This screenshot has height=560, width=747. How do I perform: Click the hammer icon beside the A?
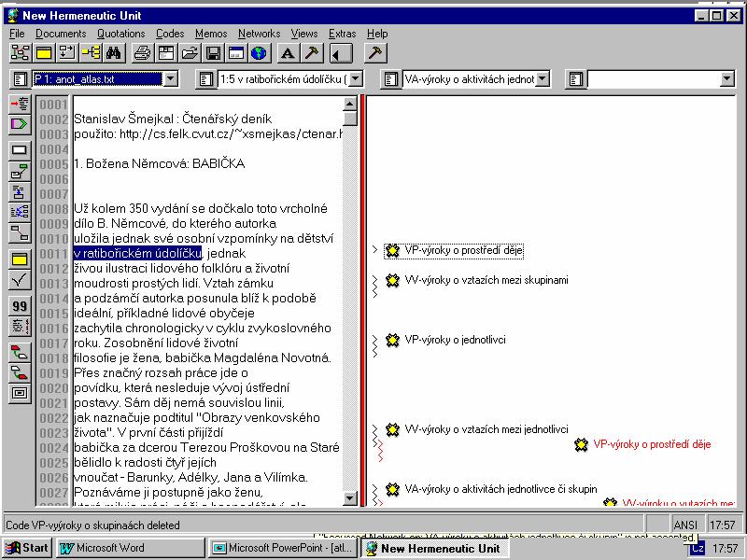(312, 53)
